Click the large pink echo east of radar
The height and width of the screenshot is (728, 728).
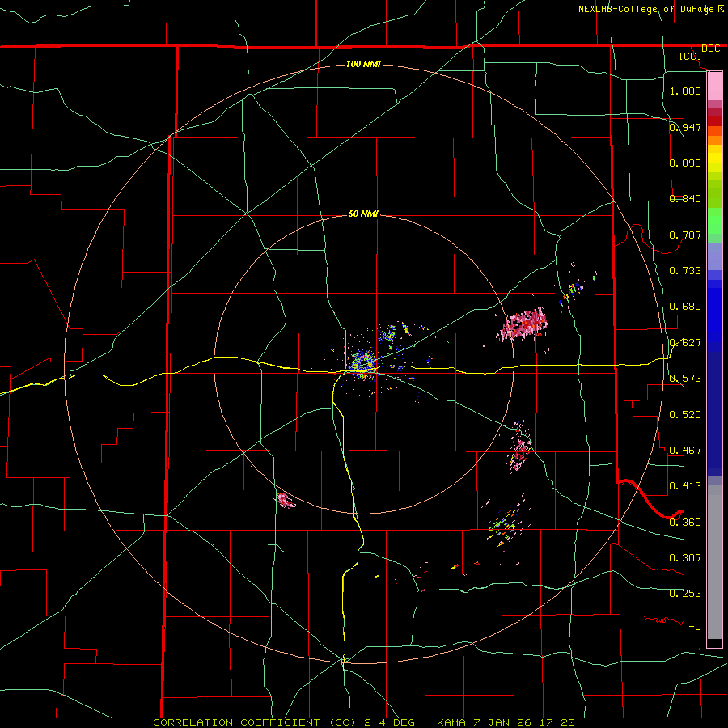(x=525, y=324)
